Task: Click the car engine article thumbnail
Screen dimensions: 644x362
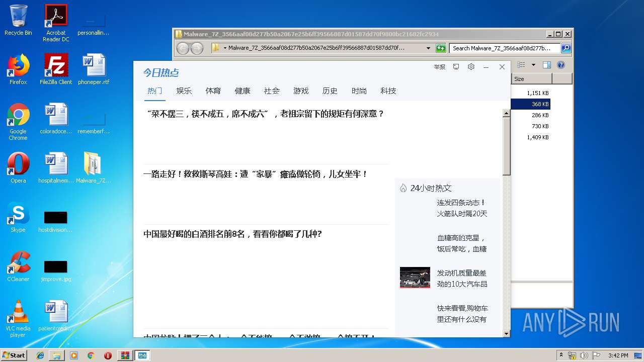Action: (x=415, y=278)
